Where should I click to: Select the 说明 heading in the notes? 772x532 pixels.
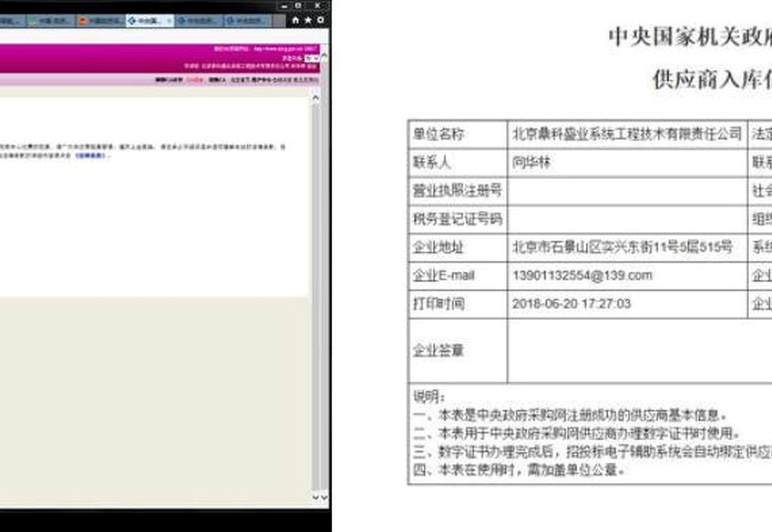(429, 396)
